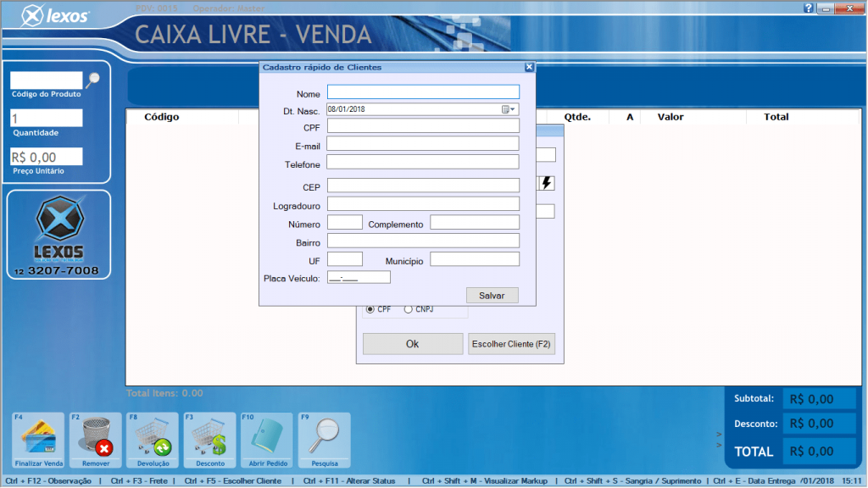Focus the Nome input field
This screenshot has width=868, height=488.
click(x=422, y=92)
